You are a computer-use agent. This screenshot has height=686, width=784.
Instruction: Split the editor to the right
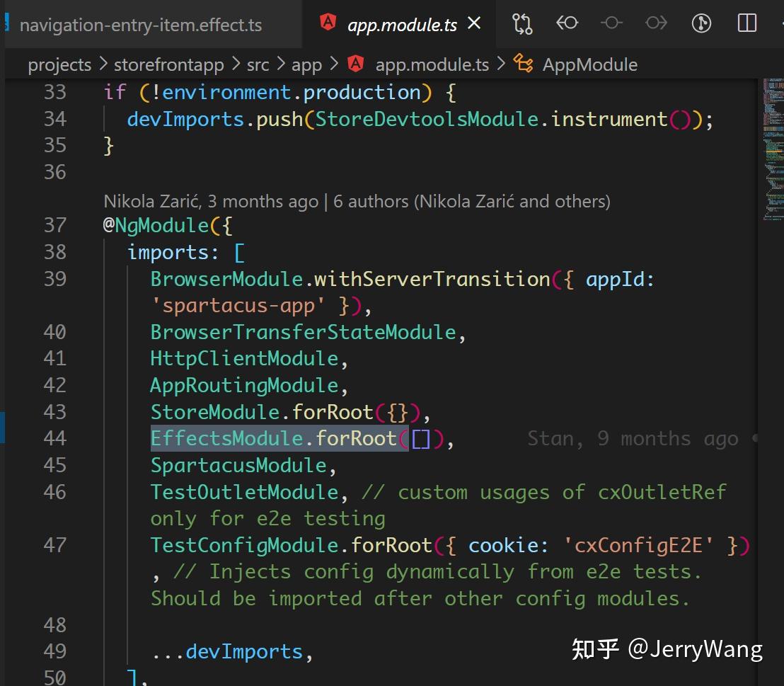tap(747, 23)
